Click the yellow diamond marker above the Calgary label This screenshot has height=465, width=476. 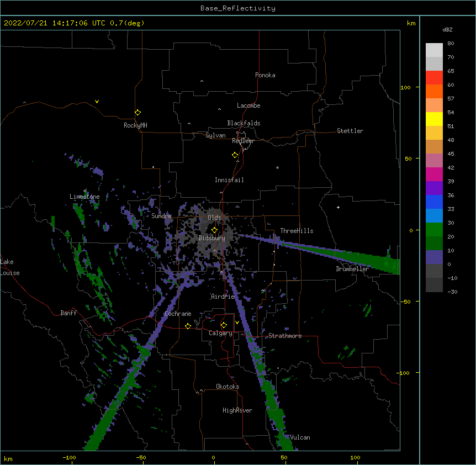point(224,325)
